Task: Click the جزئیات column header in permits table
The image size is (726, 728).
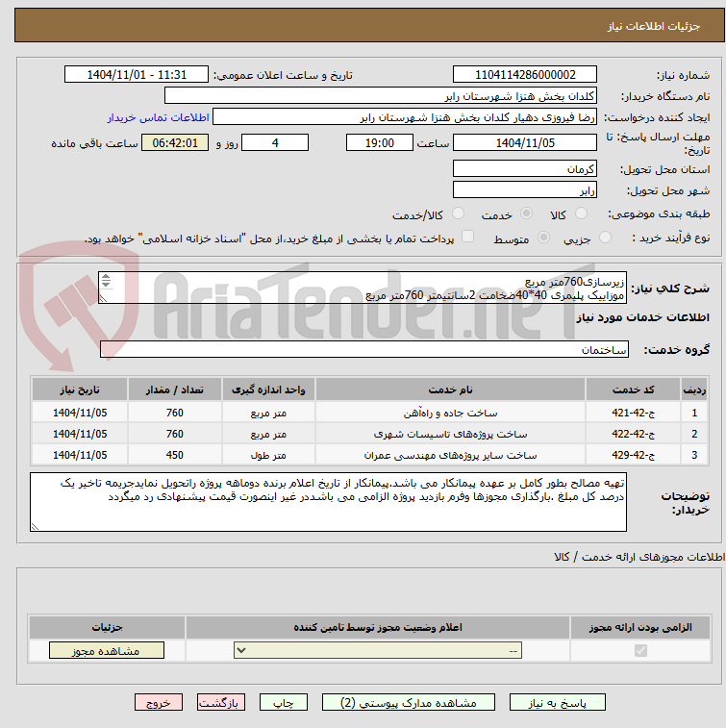Action: (x=107, y=627)
